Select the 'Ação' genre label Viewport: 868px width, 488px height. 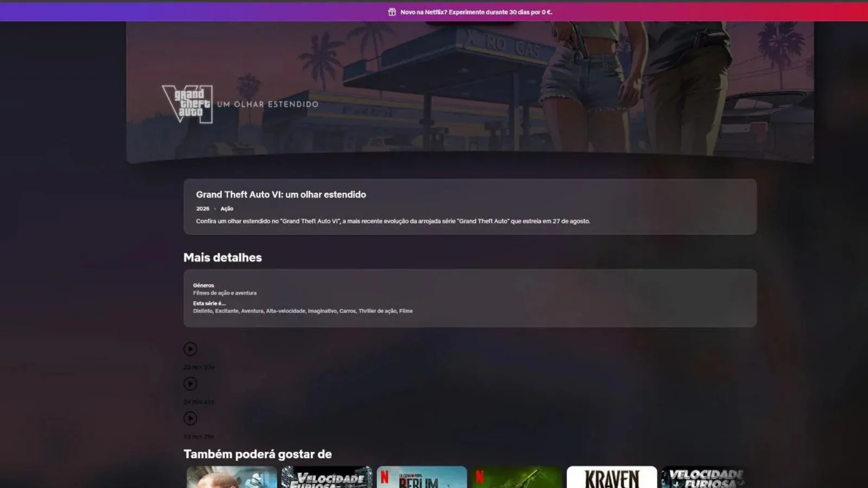pos(227,209)
